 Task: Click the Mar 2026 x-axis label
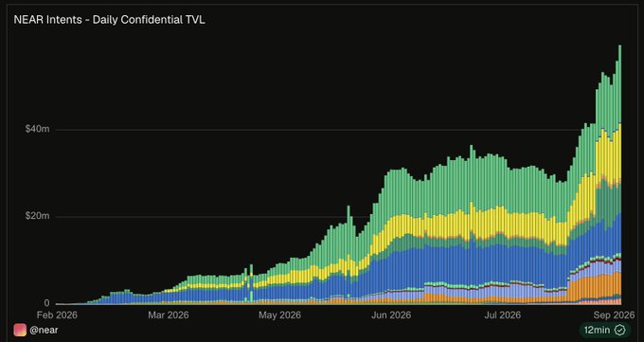point(169,315)
